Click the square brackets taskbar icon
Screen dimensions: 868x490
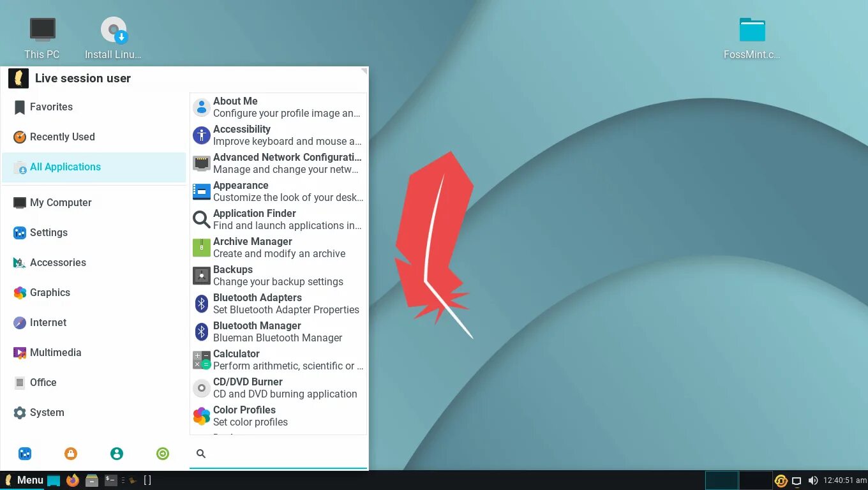click(x=147, y=480)
